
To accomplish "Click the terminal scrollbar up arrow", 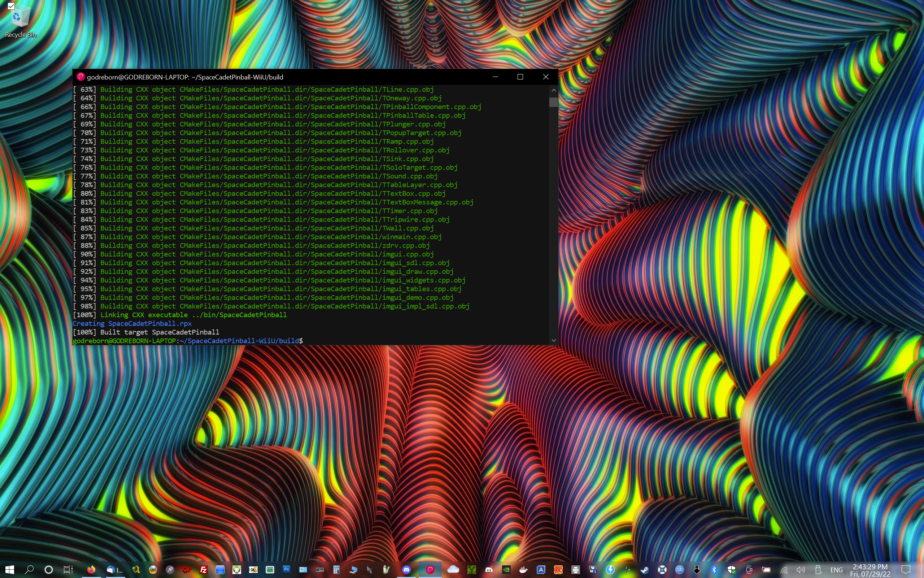I will (x=554, y=90).
